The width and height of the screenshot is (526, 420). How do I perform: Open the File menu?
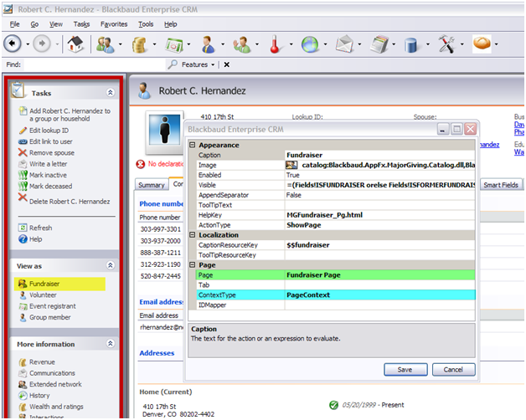[14, 24]
